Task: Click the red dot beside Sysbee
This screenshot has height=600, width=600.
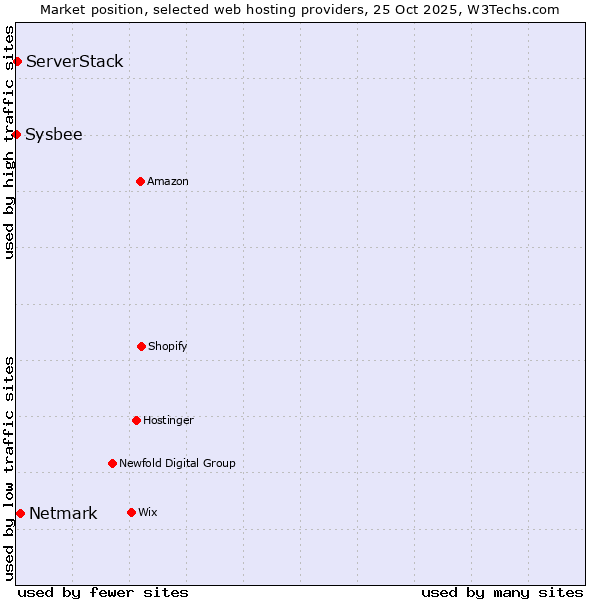Action: [x=17, y=135]
